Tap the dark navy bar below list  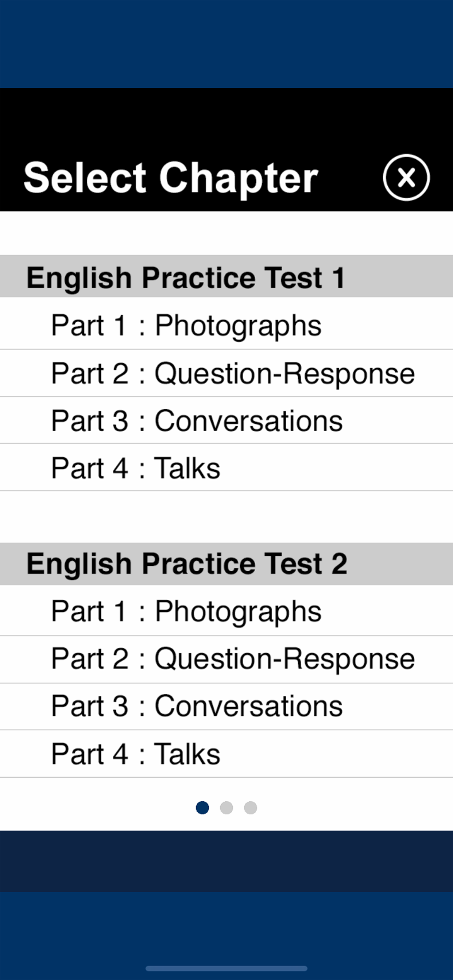click(x=226, y=862)
